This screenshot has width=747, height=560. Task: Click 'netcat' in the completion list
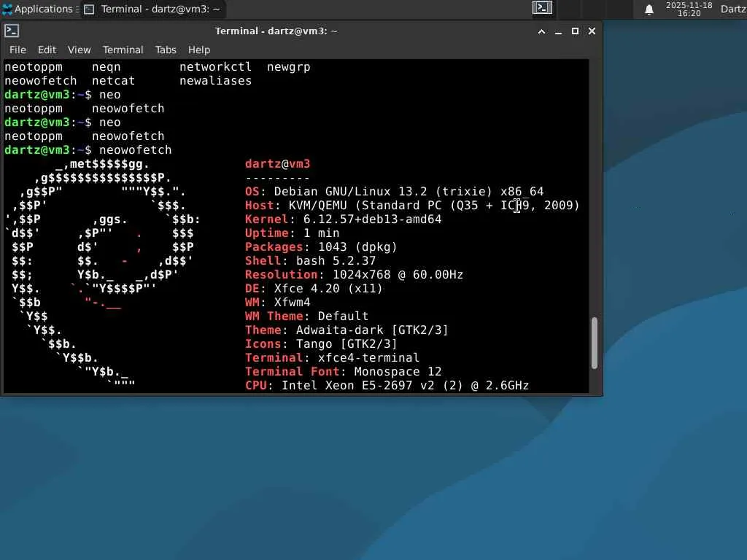click(x=113, y=81)
